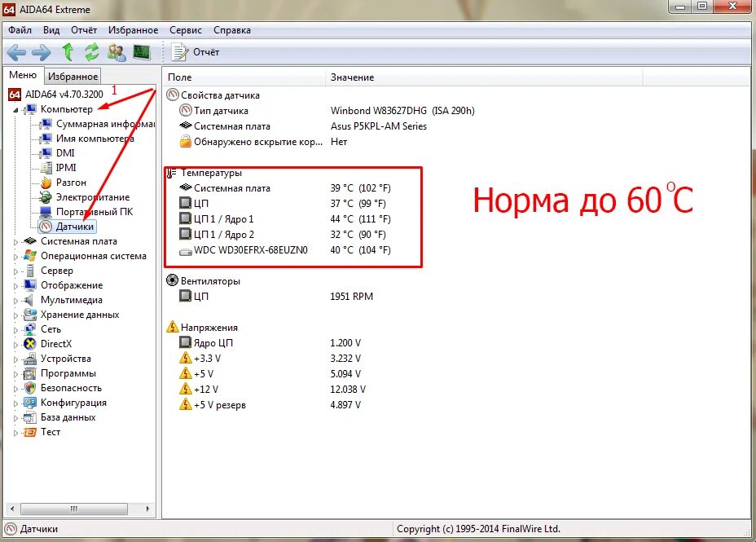The width and height of the screenshot is (756, 542).
Task: Click the Back navigation arrow
Action: pyautogui.click(x=16, y=52)
